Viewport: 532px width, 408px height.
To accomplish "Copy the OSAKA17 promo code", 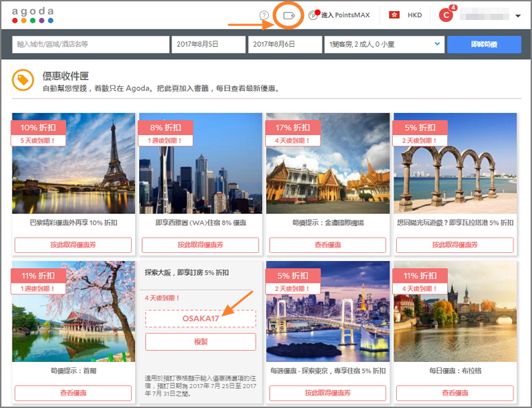I will click(x=200, y=342).
